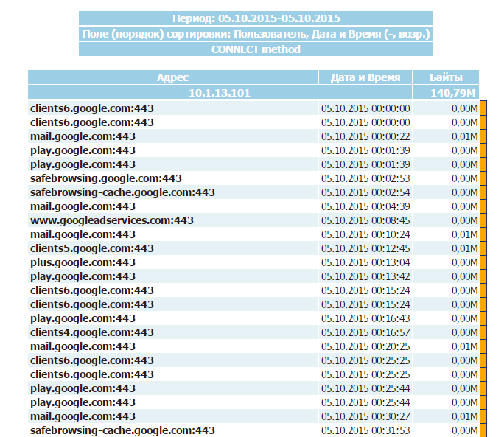
Task: Click timestamp 05.10.2015 00:20:25
Action: pos(365,346)
